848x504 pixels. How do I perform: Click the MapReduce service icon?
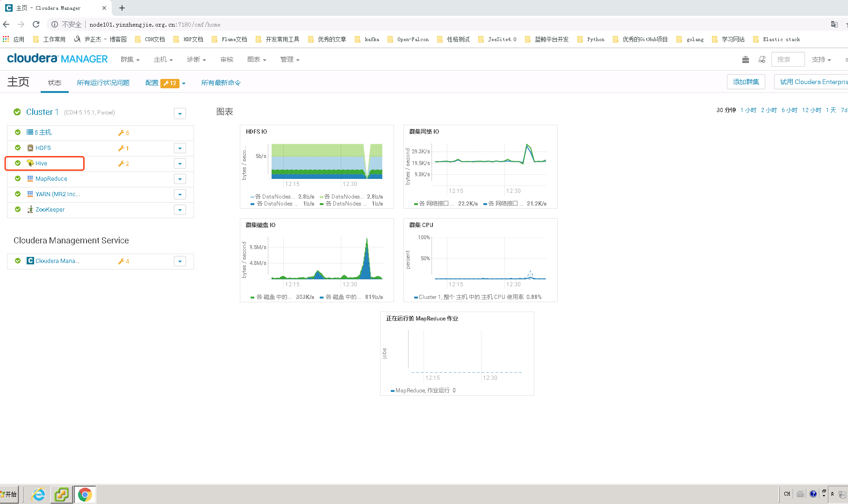[30, 179]
